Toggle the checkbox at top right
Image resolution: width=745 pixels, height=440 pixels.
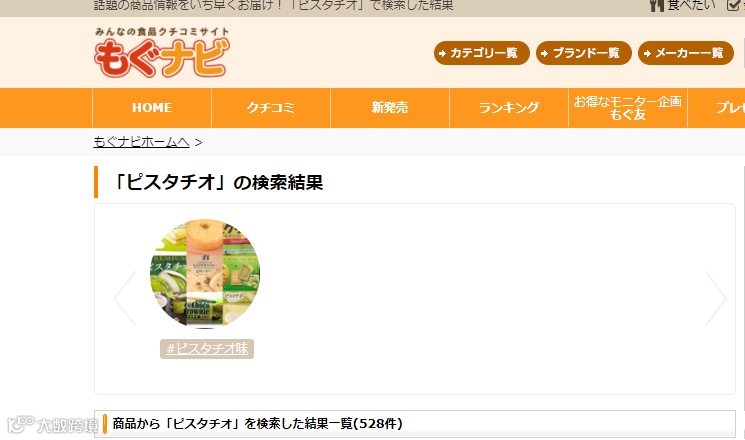pyautogui.click(x=735, y=5)
